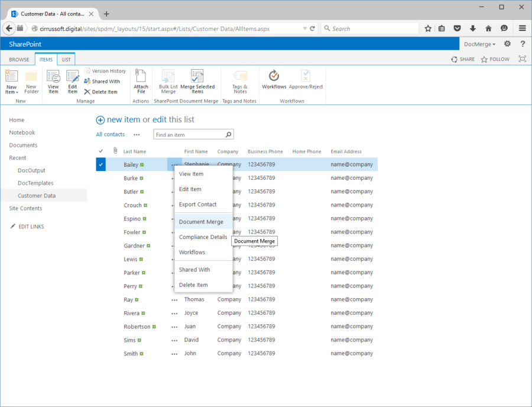Click the pencil EDIT LINKS
This screenshot has width=532, height=407.
point(27,227)
